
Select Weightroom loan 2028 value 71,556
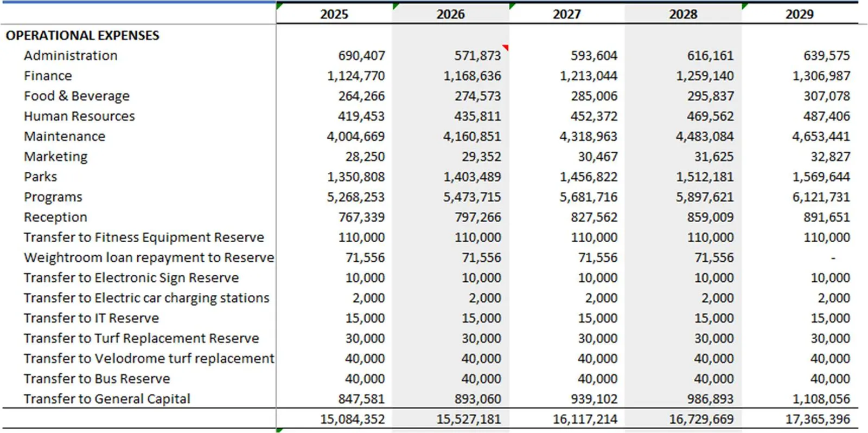click(x=714, y=257)
